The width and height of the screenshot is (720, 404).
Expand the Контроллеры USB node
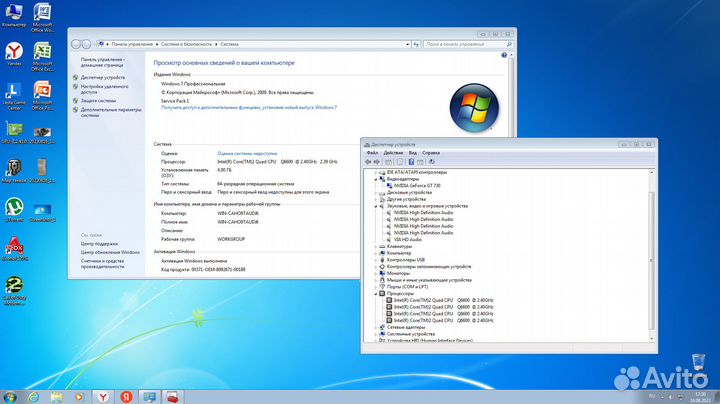(376, 260)
